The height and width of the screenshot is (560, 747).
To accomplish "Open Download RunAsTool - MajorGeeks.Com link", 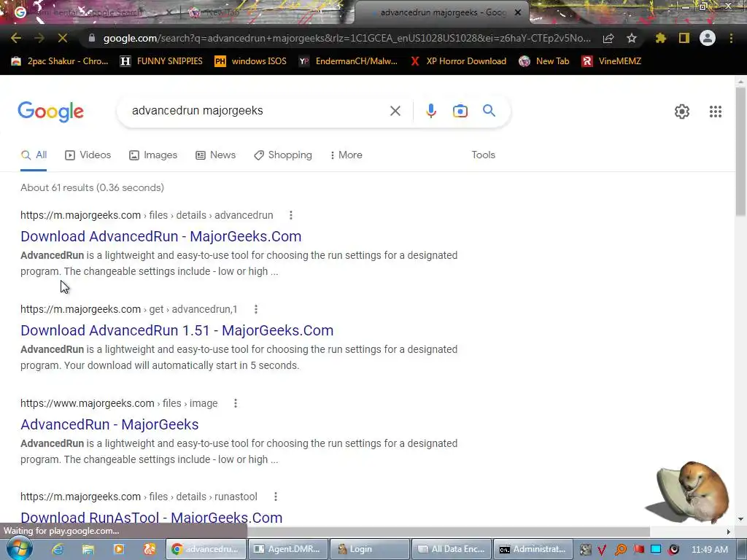I will click(152, 518).
